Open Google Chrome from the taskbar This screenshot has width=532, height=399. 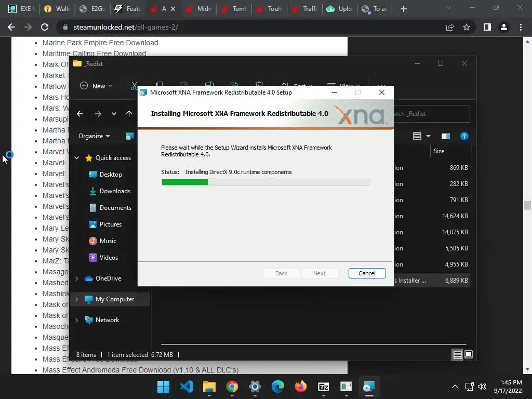(232, 387)
